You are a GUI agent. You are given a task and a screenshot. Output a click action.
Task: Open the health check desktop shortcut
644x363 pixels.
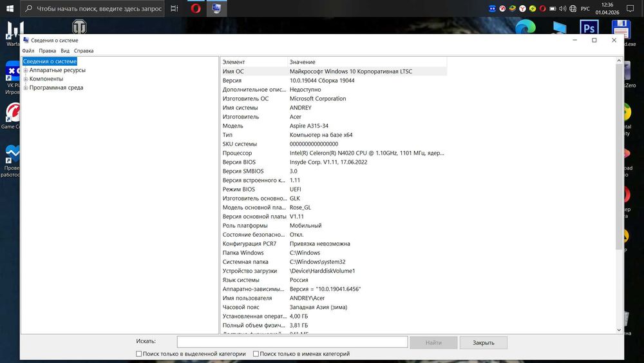[x=12, y=161]
